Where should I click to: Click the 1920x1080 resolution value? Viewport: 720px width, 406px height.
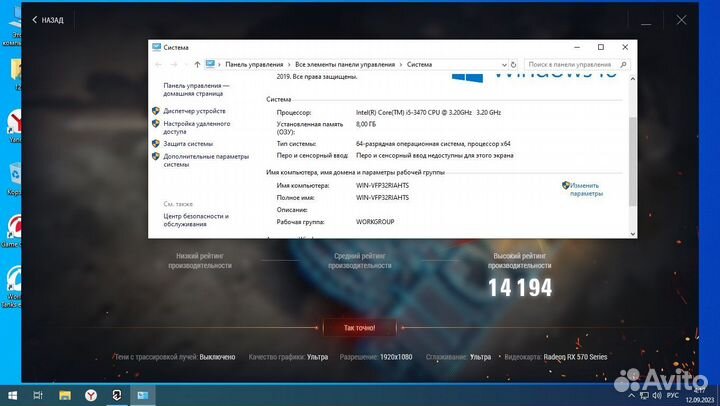point(396,357)
